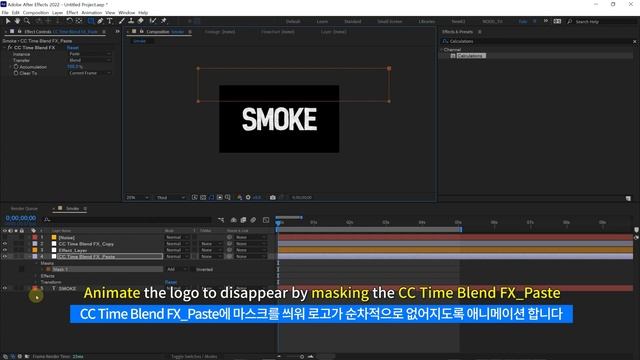640x360 pixels.
Task: Select the Calculations preset in Effects & Presets
Action: pos(471,56)
